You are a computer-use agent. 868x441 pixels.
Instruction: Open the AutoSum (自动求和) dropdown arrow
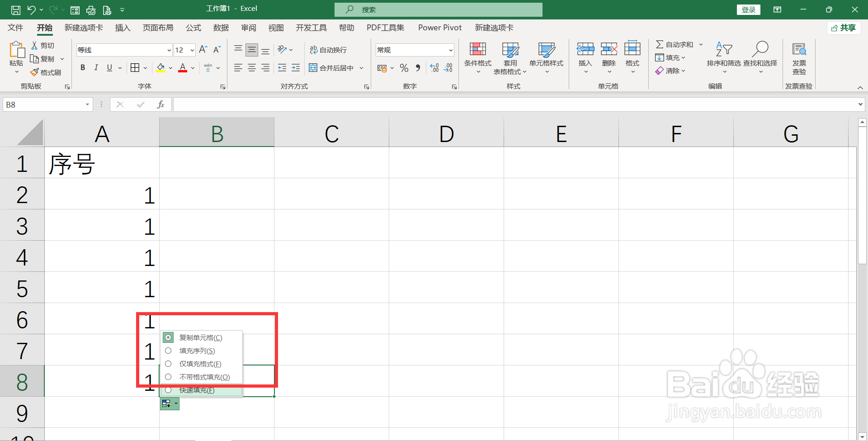[701, 44]
